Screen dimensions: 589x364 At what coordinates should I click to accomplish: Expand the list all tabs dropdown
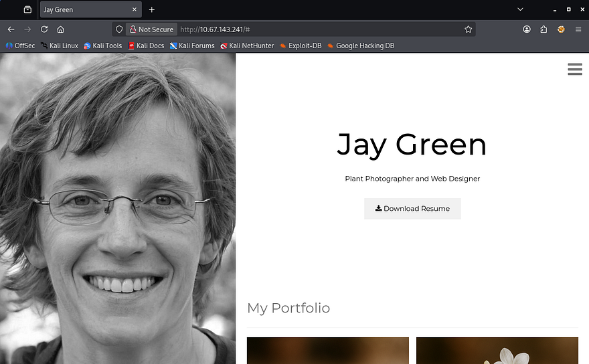tap(520, 9)
